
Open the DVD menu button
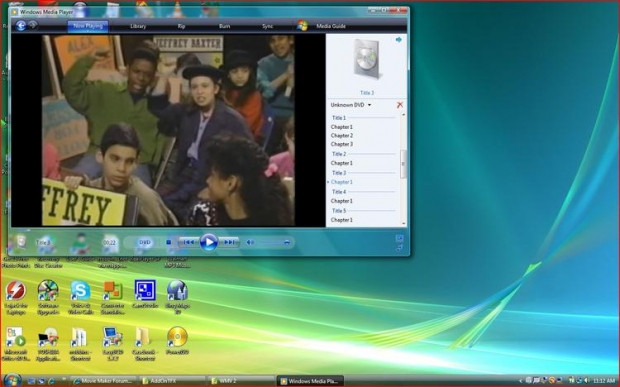point(145,242)
